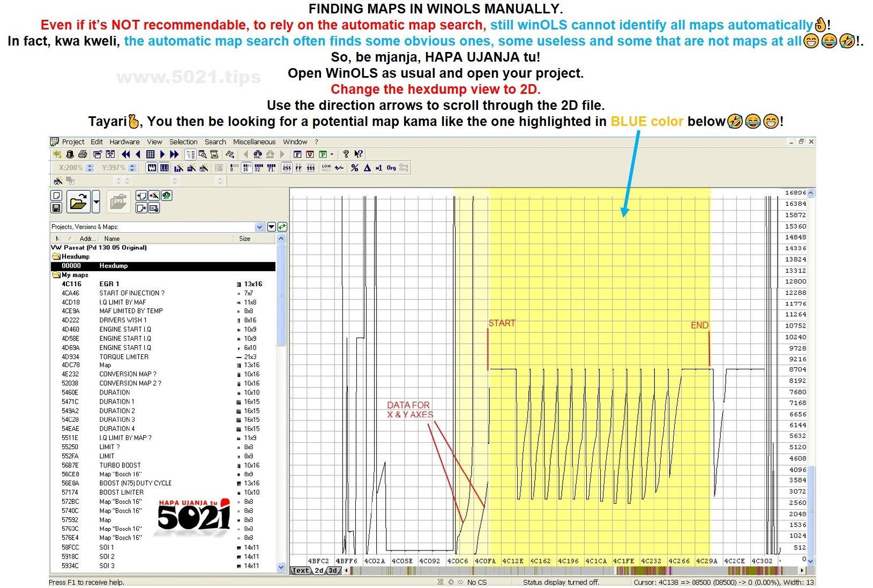Click the context help cursor icon
Image resolution: width=873 pixels, height=588 pixels.
pyautogui.click(x=359, y=154)
